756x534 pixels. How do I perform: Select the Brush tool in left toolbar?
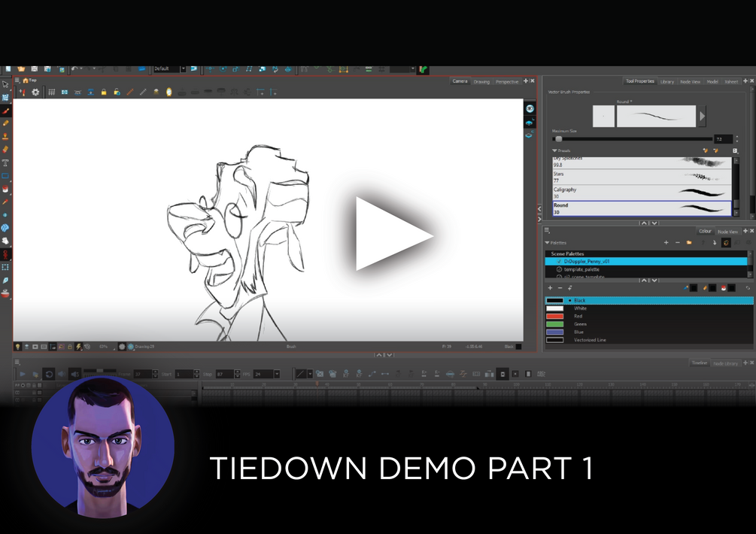coord(6,111)
